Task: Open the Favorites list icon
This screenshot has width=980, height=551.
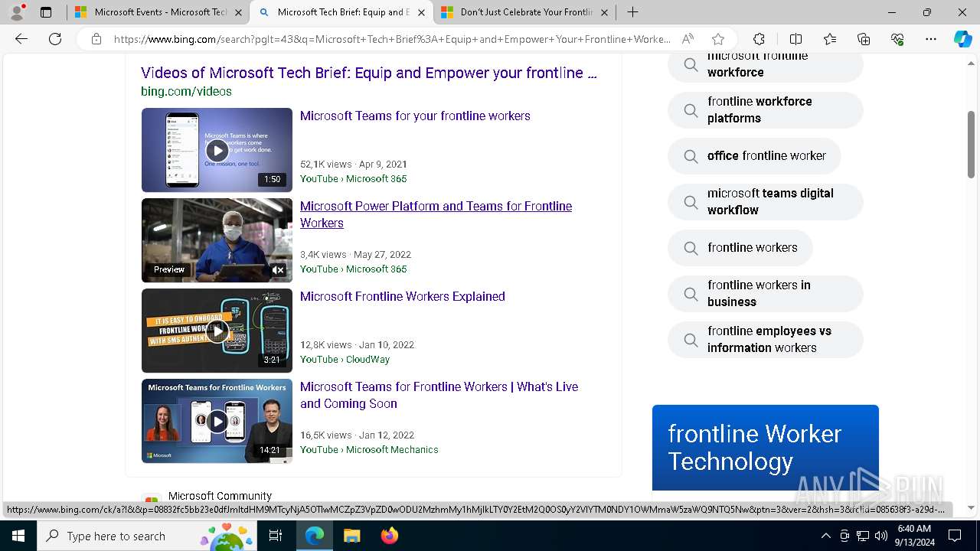Action: (x=830, y=39)
